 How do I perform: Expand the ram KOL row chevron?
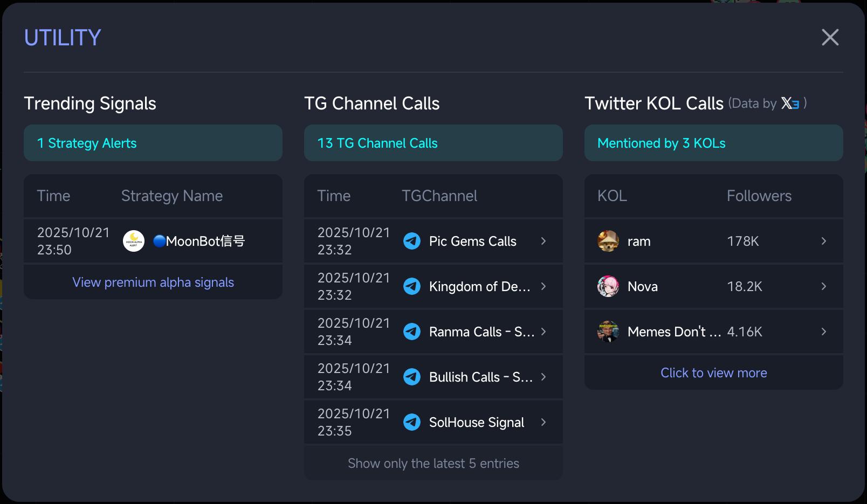pyautogui.click(x=823, y=241)
